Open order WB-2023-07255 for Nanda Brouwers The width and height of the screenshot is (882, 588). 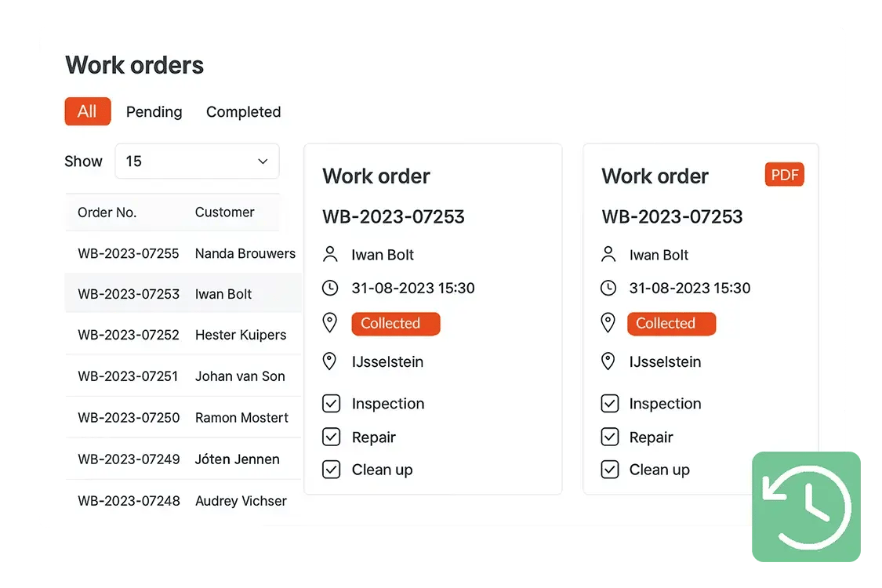pos(129,253)
